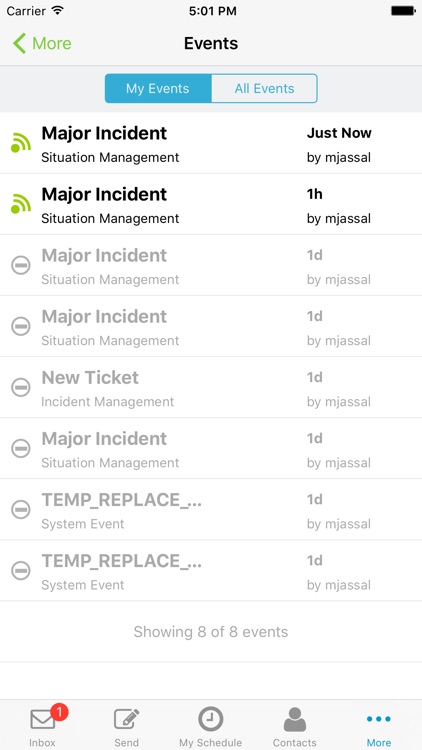Tap the green broadcast icon of the Just Now event
This screenshot has width=422, height=750.
click(x=21, y=143)
